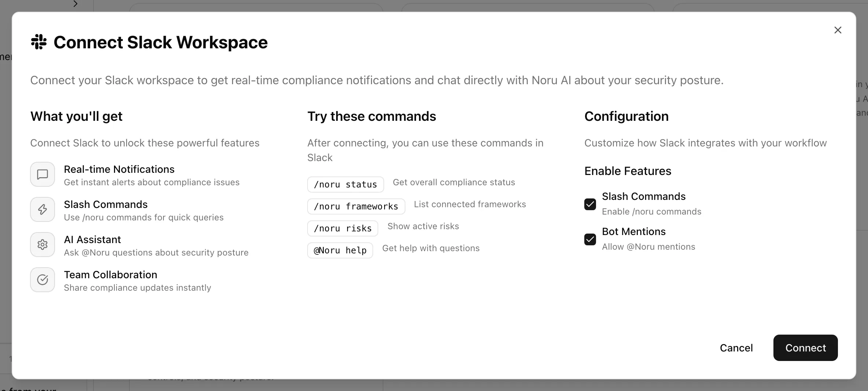The height and width of the screenshot is (391, 868).
Task: Click 'After connecting, you can use these commands' text
Action: tap(425, 150)
